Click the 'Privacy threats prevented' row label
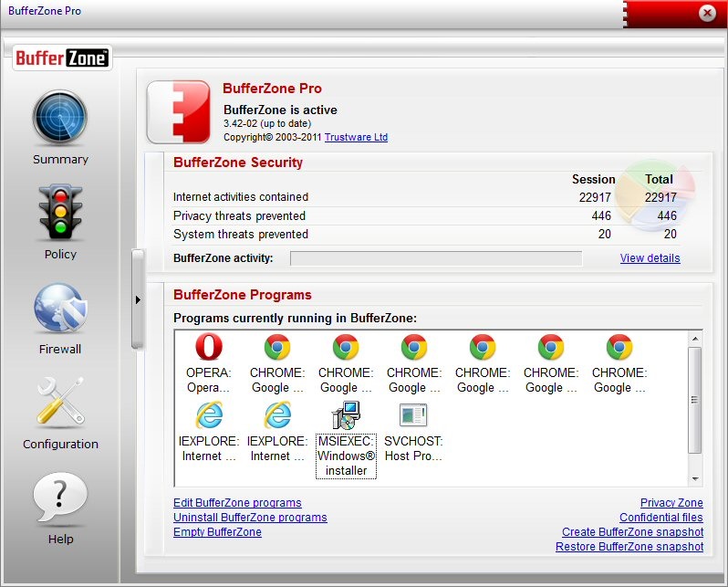The image size is (728, 587). [x=239, y=215]
